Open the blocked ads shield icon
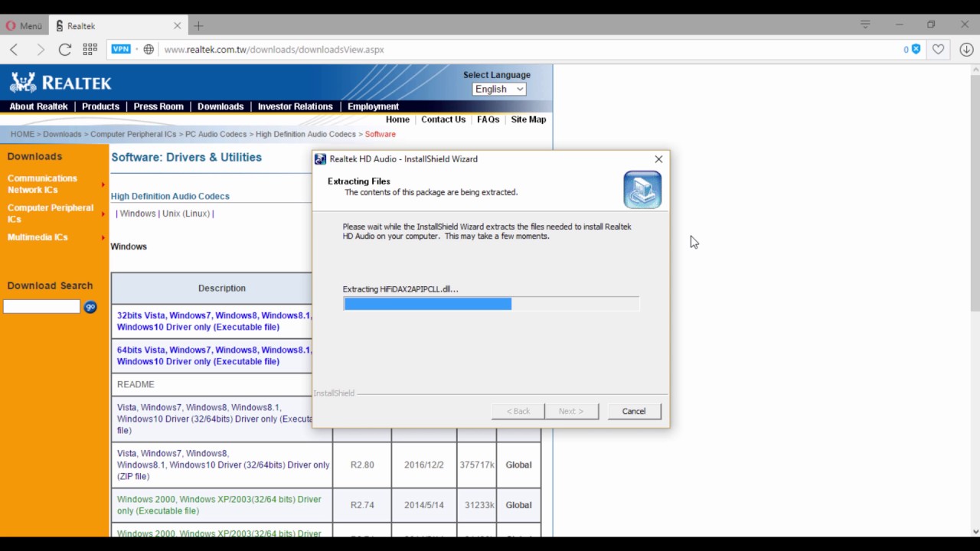 pos(916,49)
